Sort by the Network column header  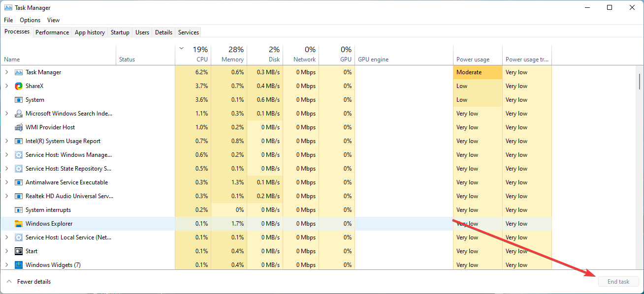[x=301, y=55]
